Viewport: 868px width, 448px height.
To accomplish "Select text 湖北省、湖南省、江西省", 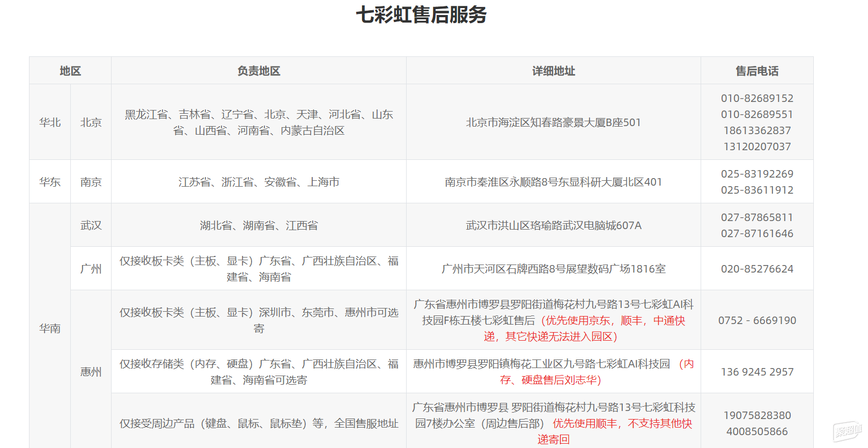I will [259, 225].
